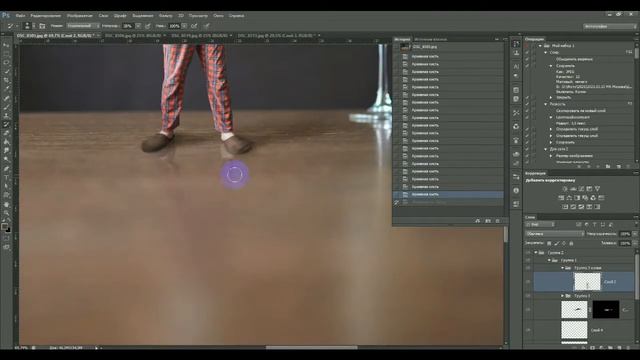This screenshot has height=360, width=640.
Task: Add a Hue/Saturation adjustment layer
Action: [x=561, y=198]
